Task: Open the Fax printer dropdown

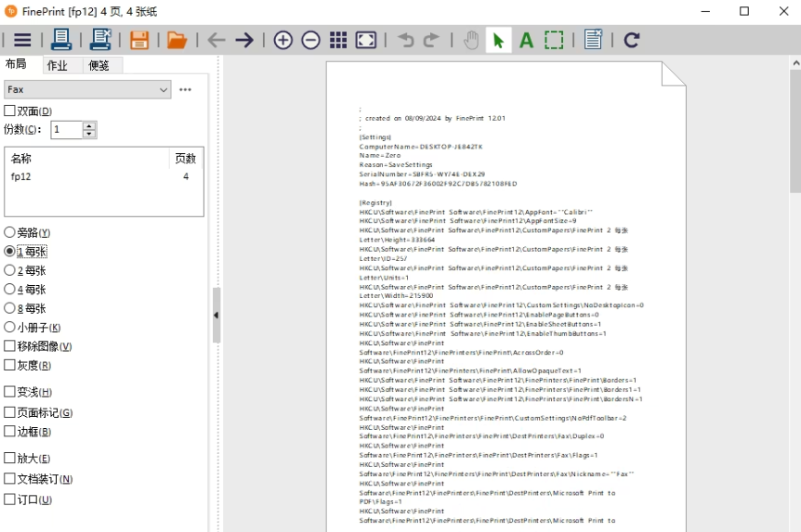Action: click(x=87, y=89)
